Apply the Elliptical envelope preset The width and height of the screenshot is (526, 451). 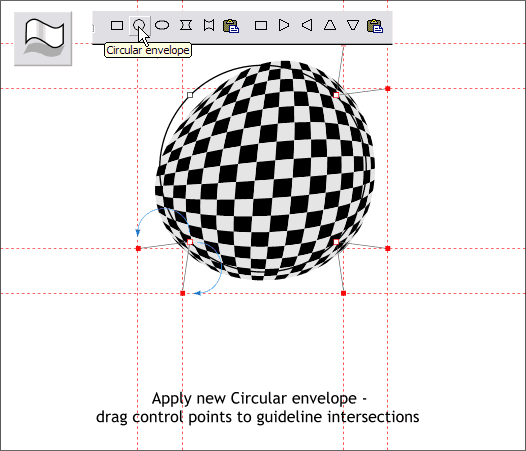click(162, 25)
